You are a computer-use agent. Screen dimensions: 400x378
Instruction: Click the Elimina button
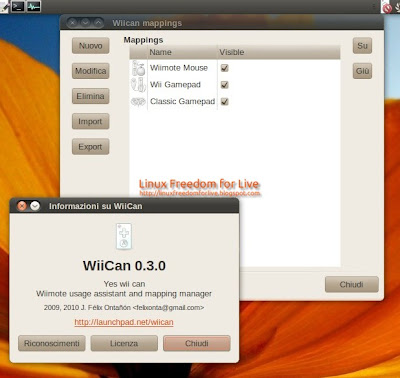click(x=90, y=96)
